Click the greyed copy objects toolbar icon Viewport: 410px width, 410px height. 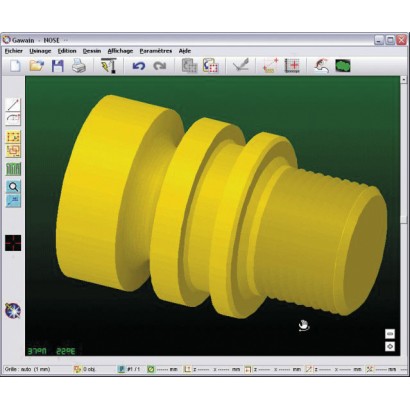[x=189, y=66]
